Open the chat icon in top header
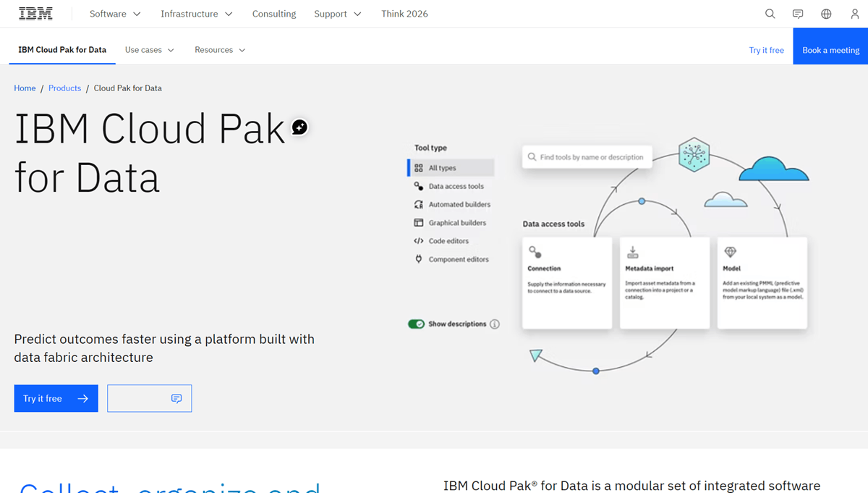This screenshot has height=493, width=868. point(798,14)
